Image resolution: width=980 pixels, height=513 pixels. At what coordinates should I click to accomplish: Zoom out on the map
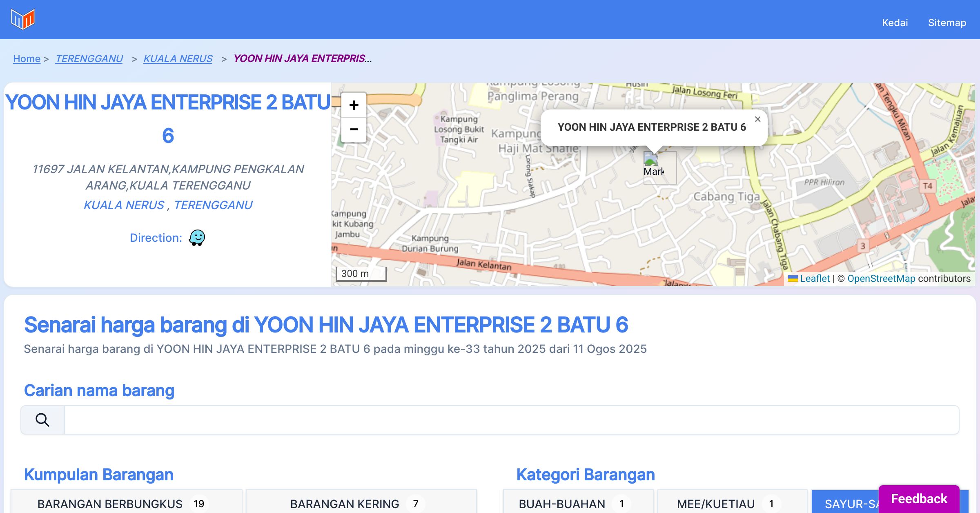354,130
